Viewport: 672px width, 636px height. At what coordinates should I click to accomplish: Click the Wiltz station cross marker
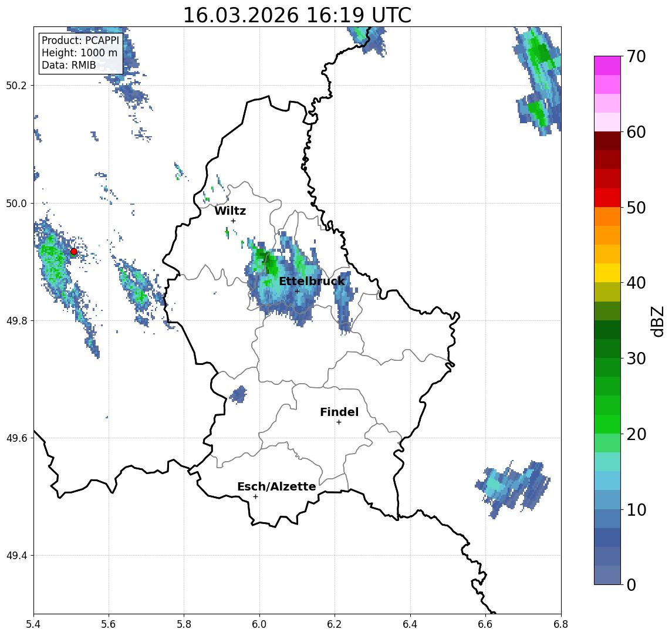233,221
